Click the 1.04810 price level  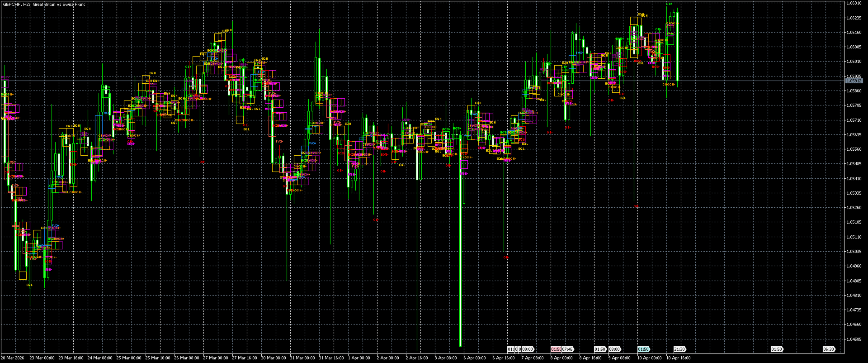pos(854,296)
